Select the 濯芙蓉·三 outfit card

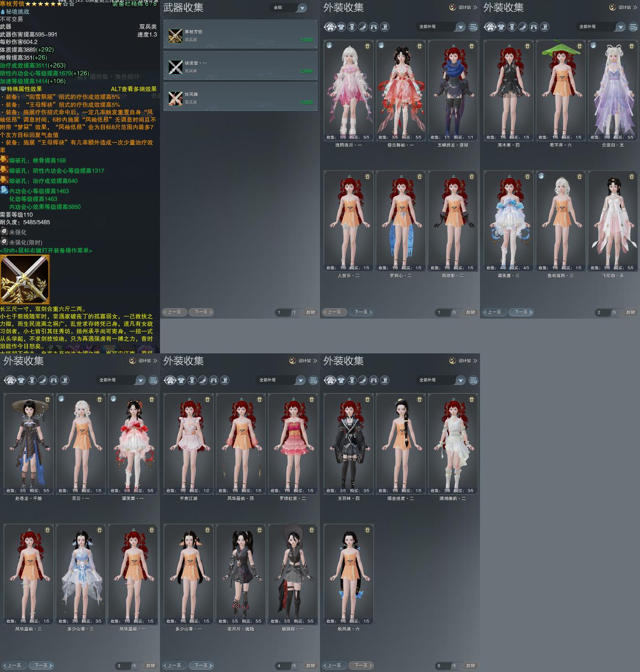tap(508, 221)
